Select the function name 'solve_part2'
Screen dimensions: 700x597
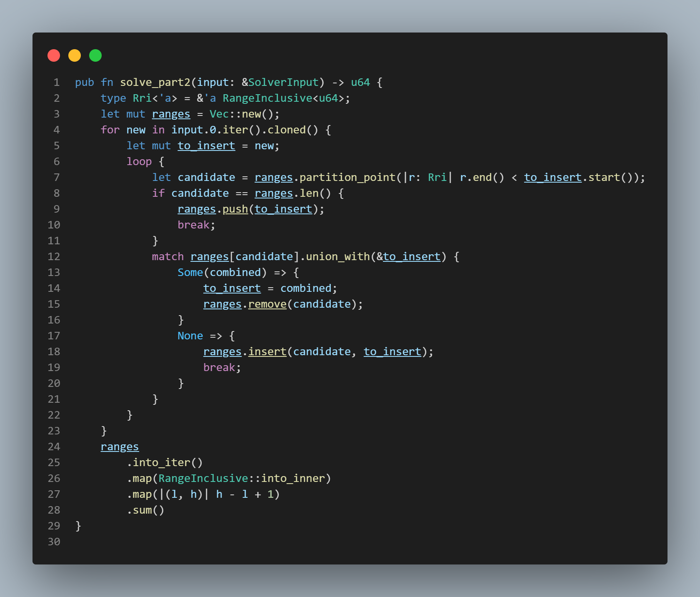[155, 83]
